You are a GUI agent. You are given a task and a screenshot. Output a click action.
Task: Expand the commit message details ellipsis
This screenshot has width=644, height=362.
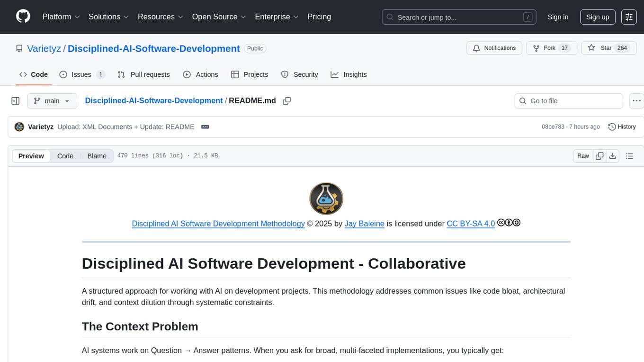(205, 127)
